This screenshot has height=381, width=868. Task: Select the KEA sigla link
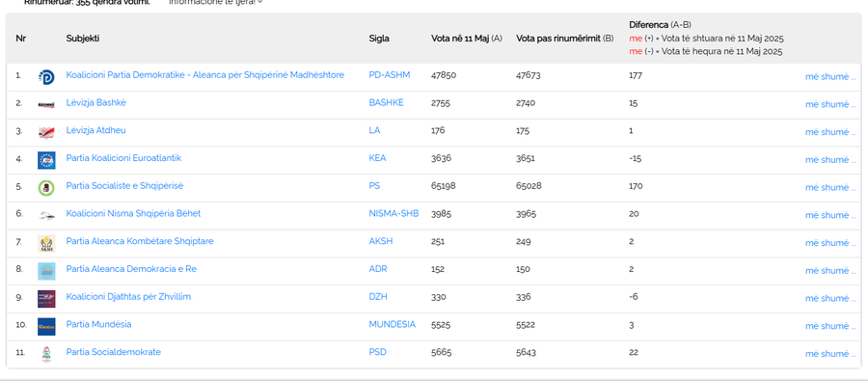click(x=377, y=158)
